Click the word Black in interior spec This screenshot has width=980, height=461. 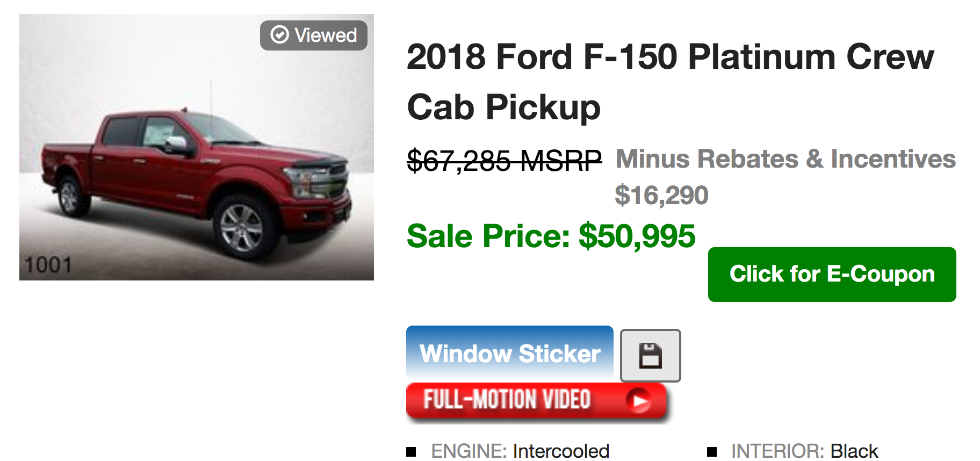point(854,451)
